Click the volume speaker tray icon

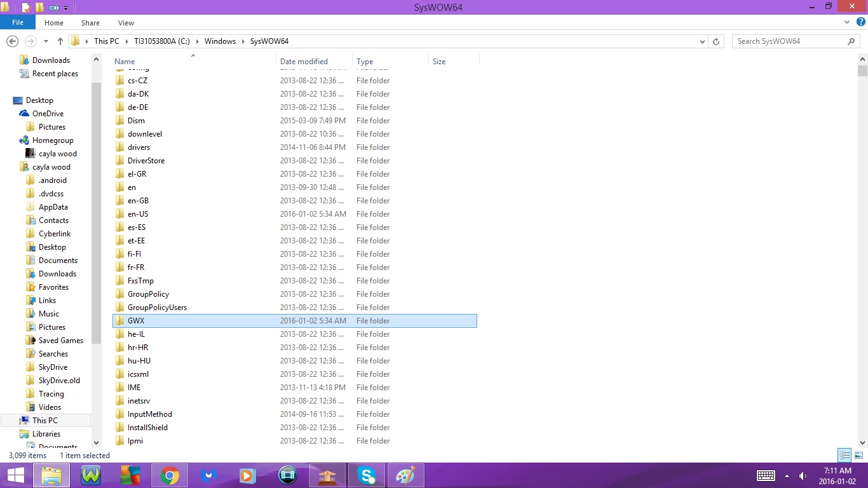point(803,475)
